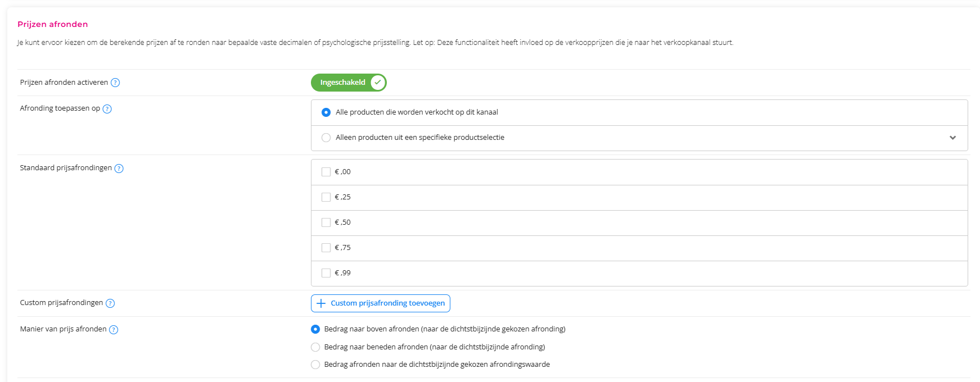This screenshot has width=980, height=382.
Task: Select Alleen producten uit specifieke productselectie
Action: point(326,138)
